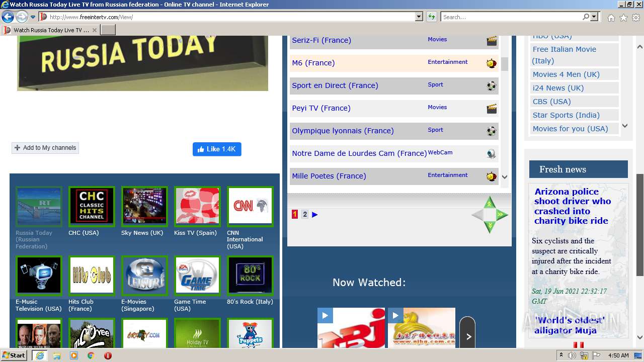644x362 pixels.
Task: Click the IE Back navigation button
Action: [x=8, y=17]
